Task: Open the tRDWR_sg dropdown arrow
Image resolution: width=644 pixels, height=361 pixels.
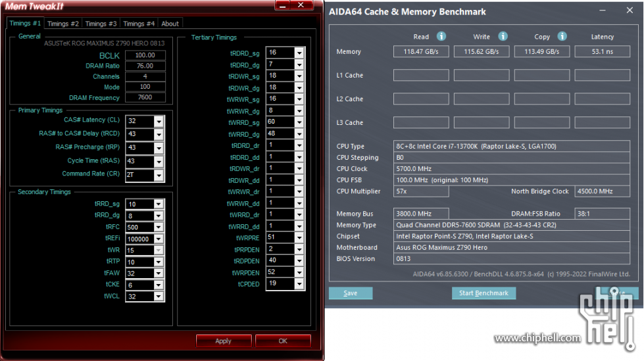Action: pos(299,76)
